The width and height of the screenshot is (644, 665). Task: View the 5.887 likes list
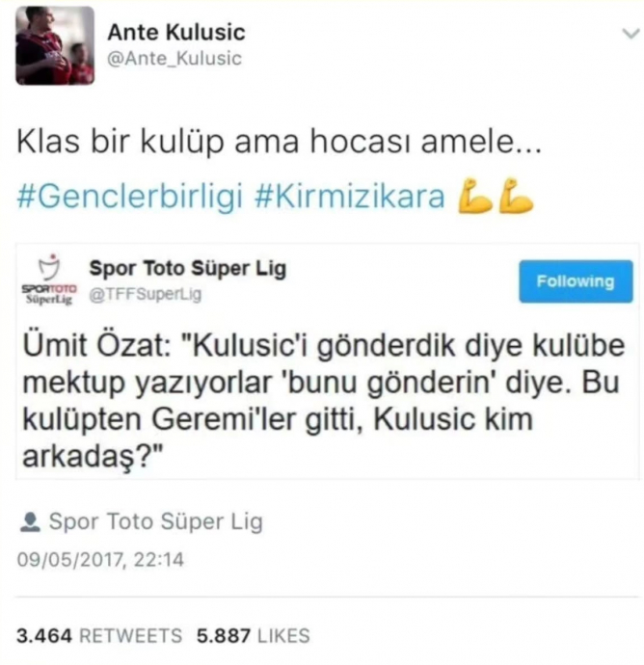point(254,636)
